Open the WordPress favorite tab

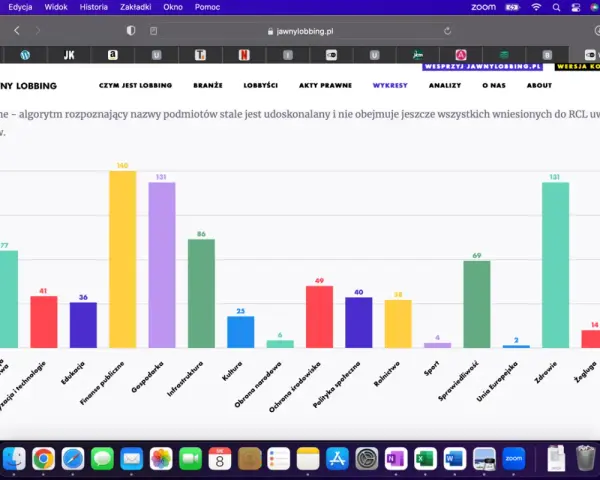pyautogui.click(x=25, y=55)
